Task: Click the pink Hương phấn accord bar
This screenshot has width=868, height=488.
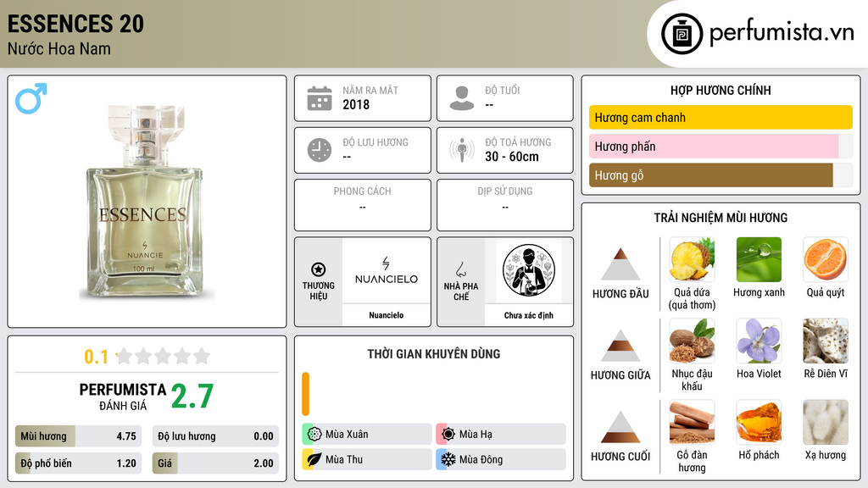Action: click(721, 146)
